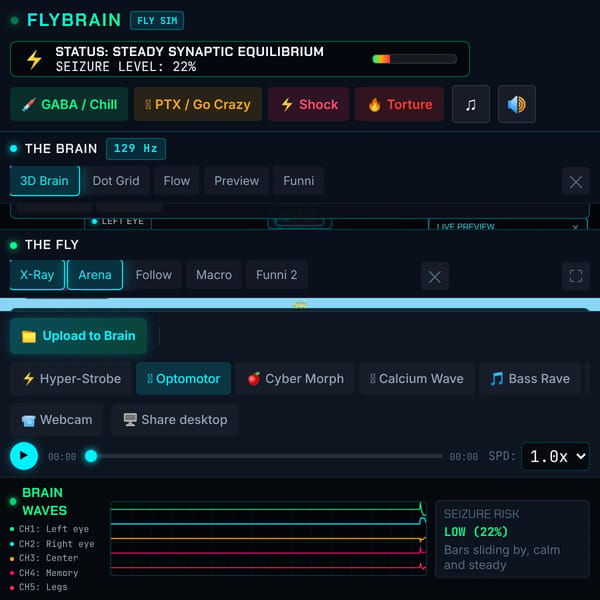Click CH5: Legs legend
Screen dimensions: 600x600
(39, 587)
